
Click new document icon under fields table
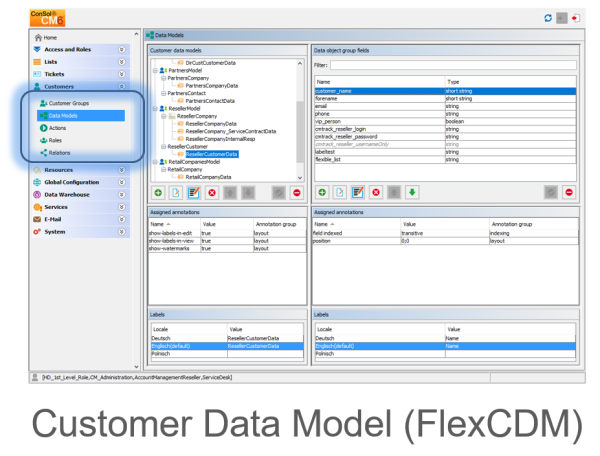pyautogui.click(x=340, y=192)
